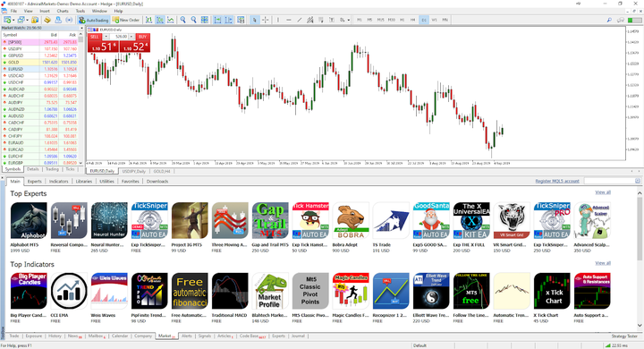Screen dimensions: 644x349
Task: Select the vertical line drawing tool
Action: tap(278, 20)
